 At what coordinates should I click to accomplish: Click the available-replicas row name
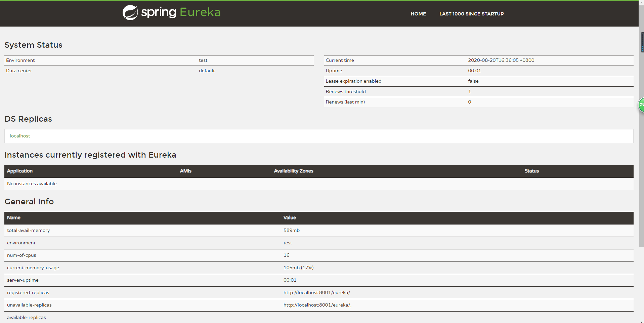pyautogui.click(x=27, y=317)
